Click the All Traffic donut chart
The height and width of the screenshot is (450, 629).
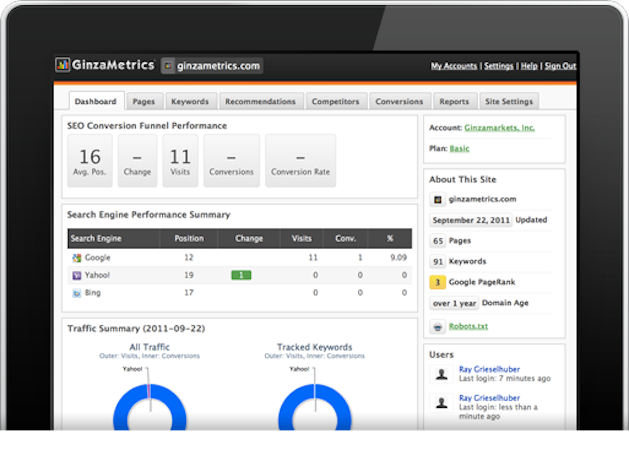click(150, 407)
